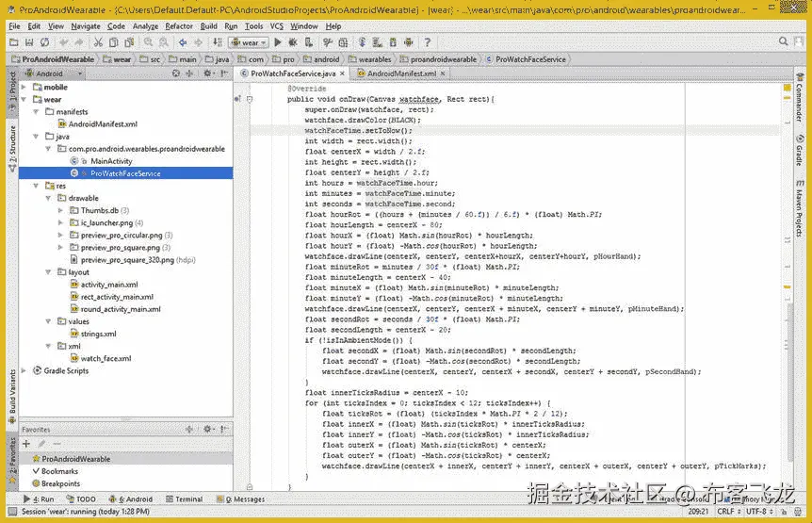Click the Project panel settings gear
The height and width of the screenshot is (523, 812).
pos(207,74)
